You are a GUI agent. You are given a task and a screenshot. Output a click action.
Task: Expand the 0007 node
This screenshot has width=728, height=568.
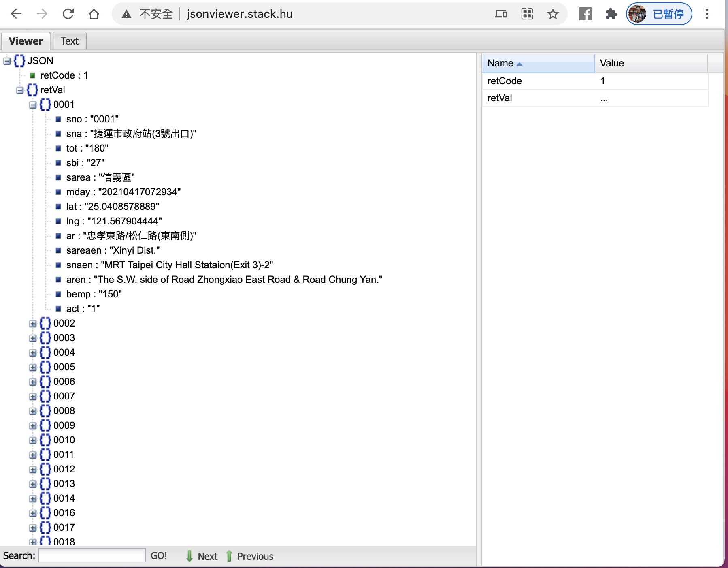[x=33, y=397]
